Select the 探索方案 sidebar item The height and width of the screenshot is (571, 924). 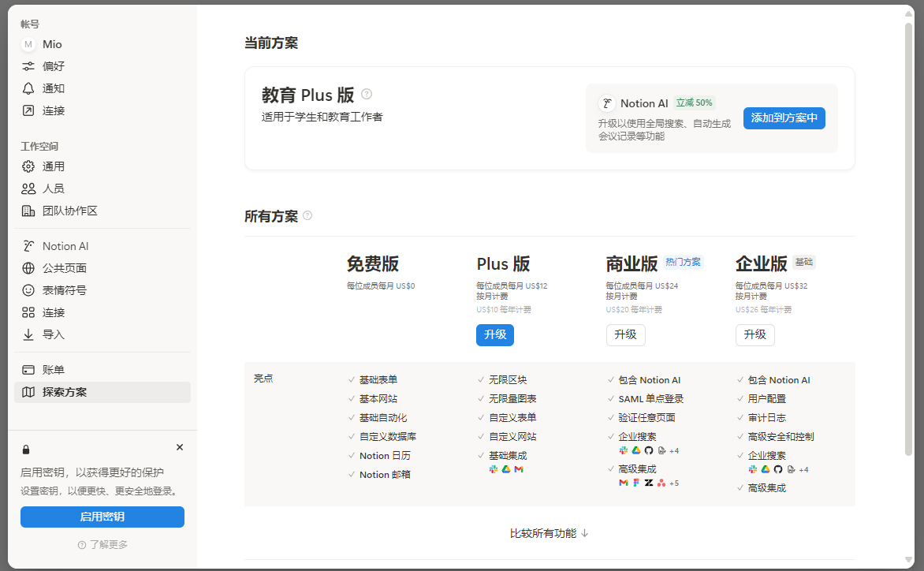[x=102, y=392]
